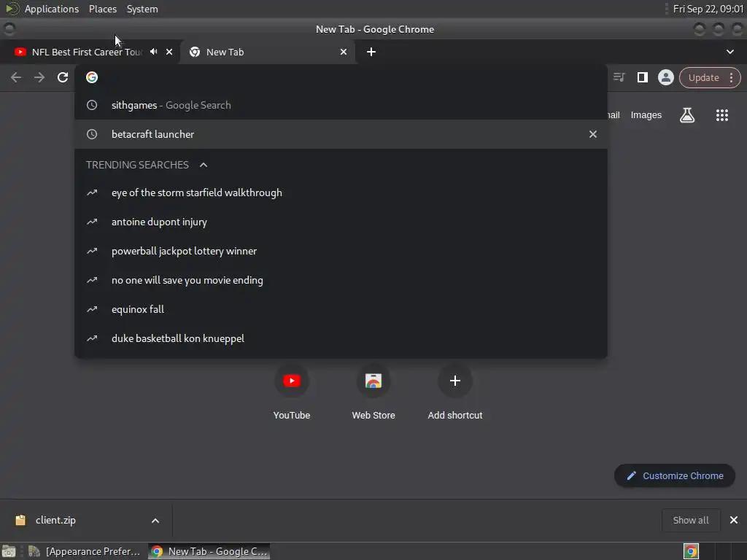Reload the current page
Image resolution: width=747 pixels, height=560 pixels.
tap(63, 77)
